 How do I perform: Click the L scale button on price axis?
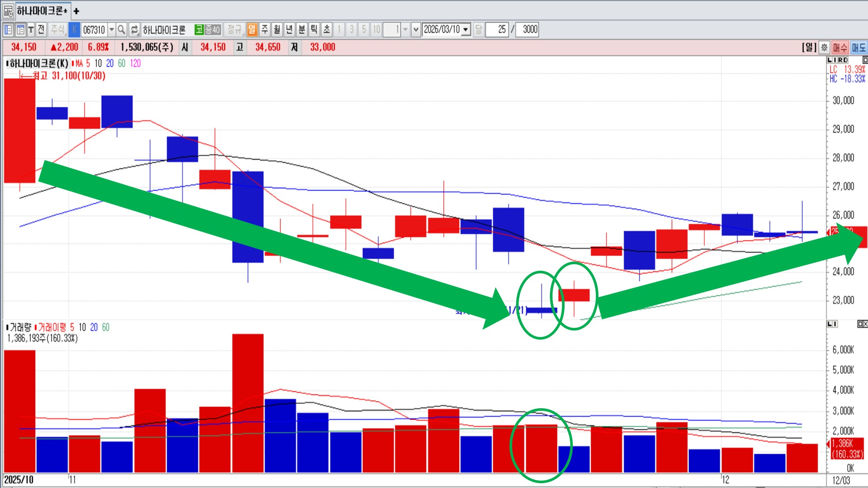[830, 60]
